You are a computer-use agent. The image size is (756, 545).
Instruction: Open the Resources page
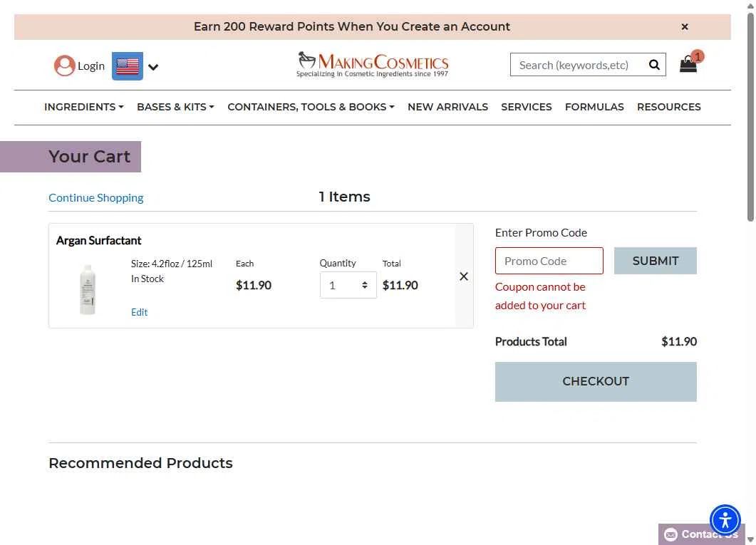tap(669, 107)
